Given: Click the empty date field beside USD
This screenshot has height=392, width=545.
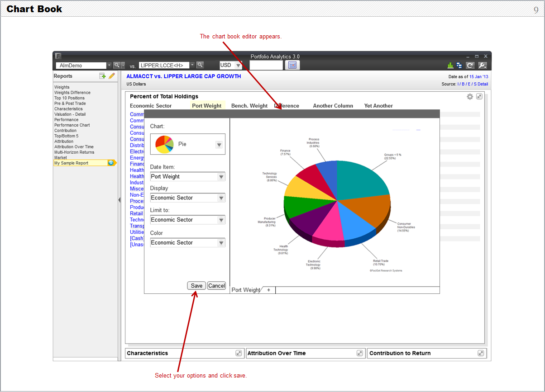Looking at the screenshot, I should (x=266, y=65).
